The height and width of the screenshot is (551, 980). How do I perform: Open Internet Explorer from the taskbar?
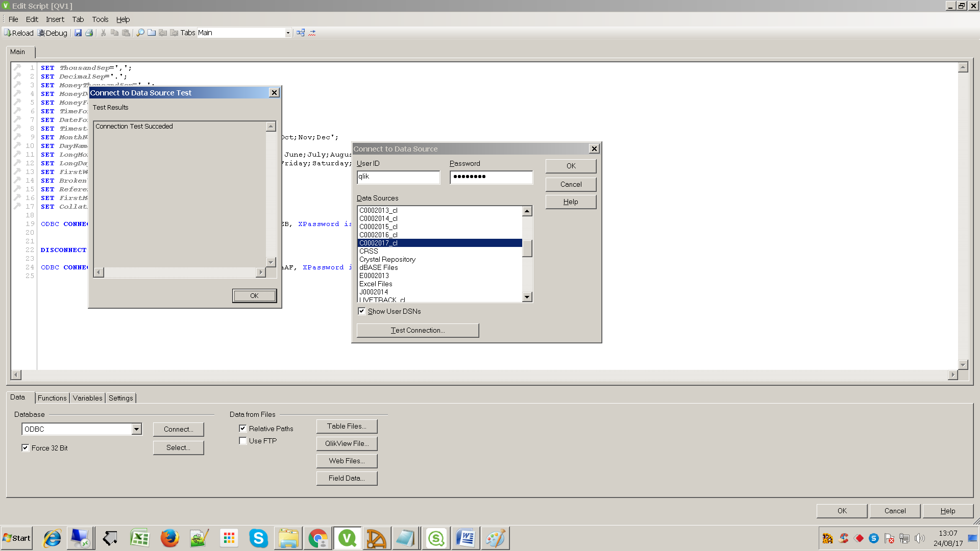[52, 538]
